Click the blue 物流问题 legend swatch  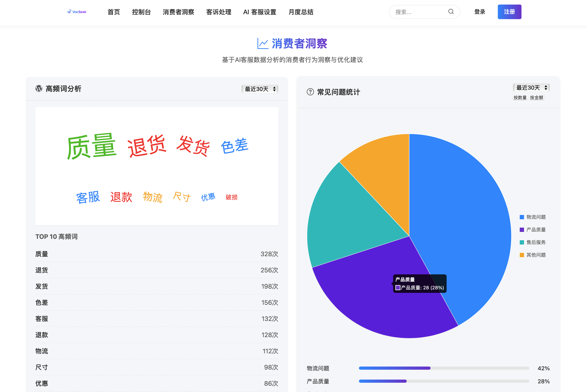click(522, 217)
